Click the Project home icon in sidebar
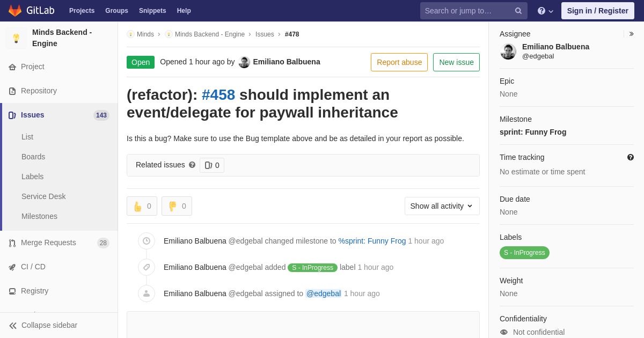Image resolution: width=644 pixels, height=338 pixels. click(12, 67)
